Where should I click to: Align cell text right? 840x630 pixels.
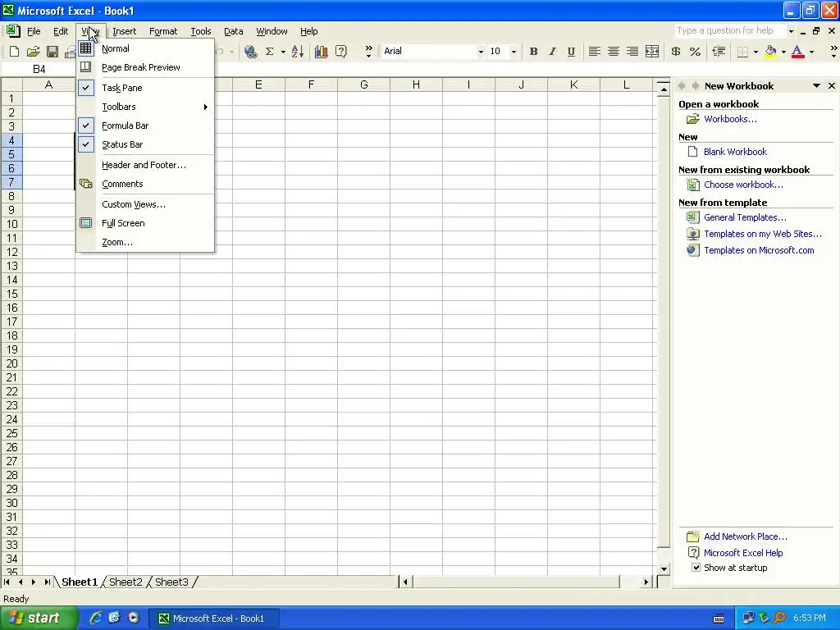(x=632, y=52)
